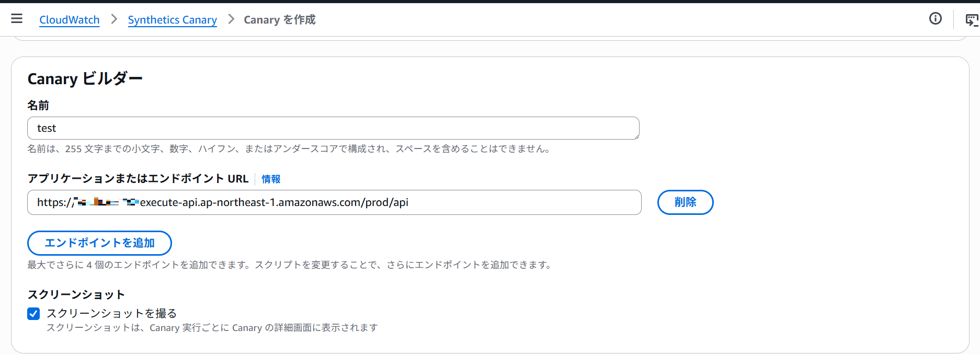980x354 pixels.
Task: Click the Canary ビルダー section heading
Action: click(85, 79)
